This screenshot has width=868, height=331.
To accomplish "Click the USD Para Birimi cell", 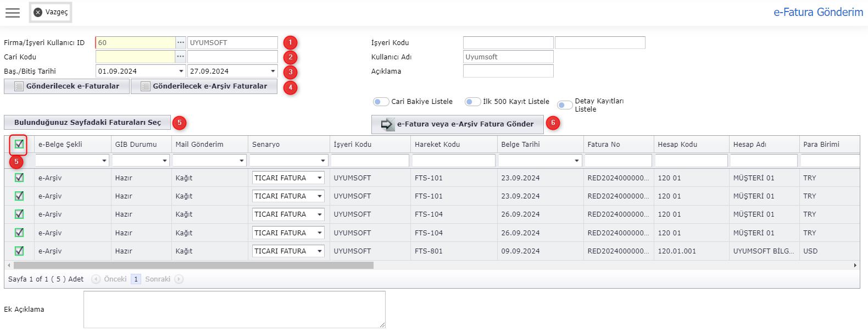I will 830,251.
